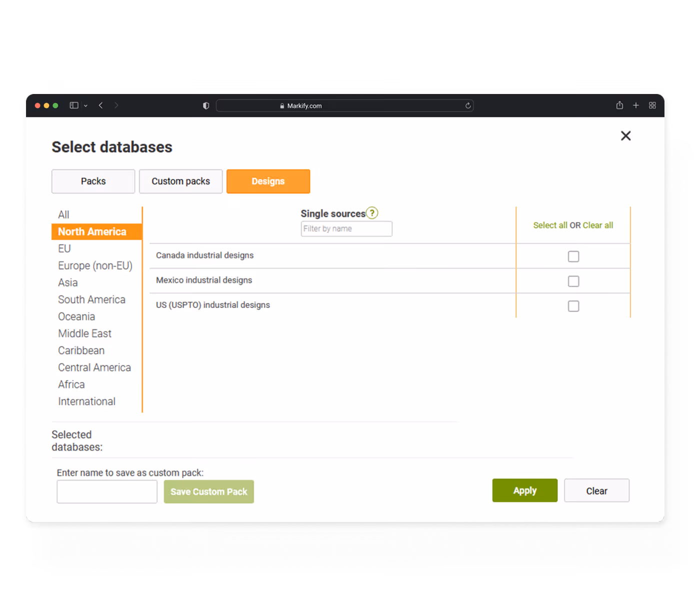This screenshot has height=616, width=699.
Task: Click the privacy shield icon
Action: point(206,105)
